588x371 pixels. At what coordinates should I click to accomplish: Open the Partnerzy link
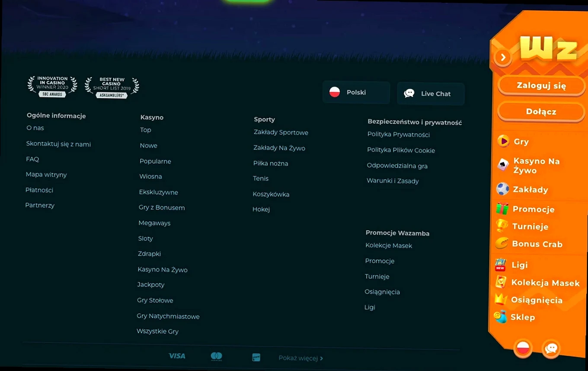click(40, 205)
